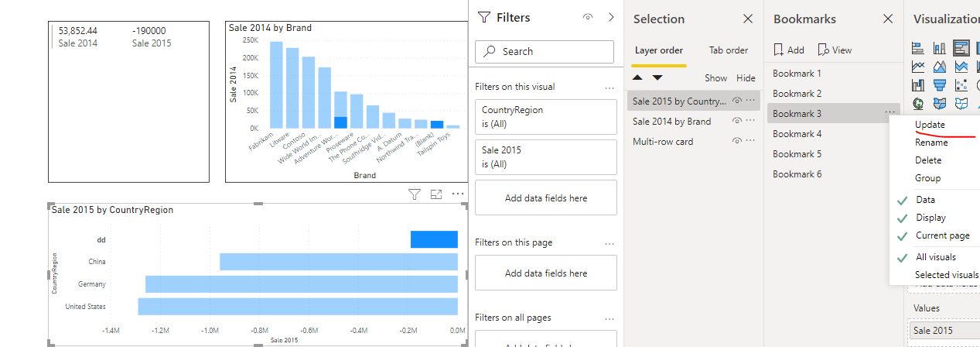Image resolution: width=980 pixels, height=347 pixels.
Task: Expand the CountryRegion filter card
Action: 545,116
